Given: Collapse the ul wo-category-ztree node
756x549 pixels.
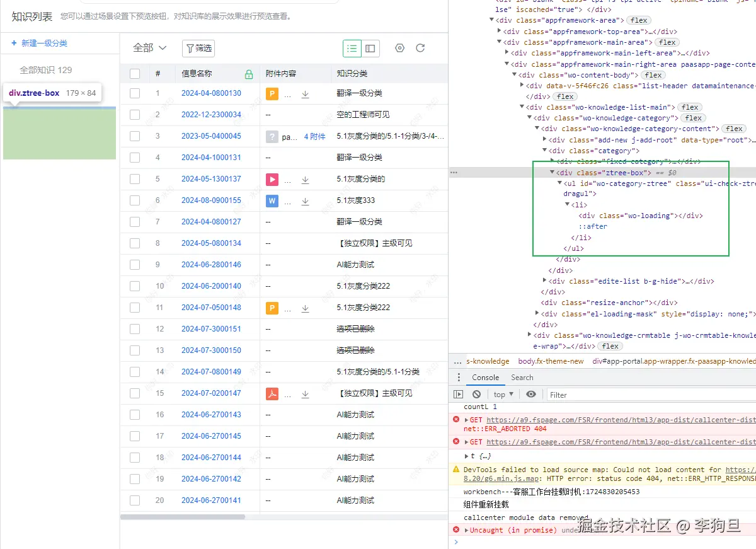Looking at the screenshot, I should [x=559, y=183].
